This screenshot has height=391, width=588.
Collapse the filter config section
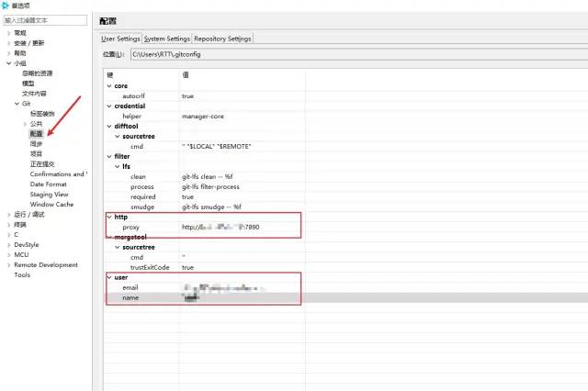click(x=109, y=157)
